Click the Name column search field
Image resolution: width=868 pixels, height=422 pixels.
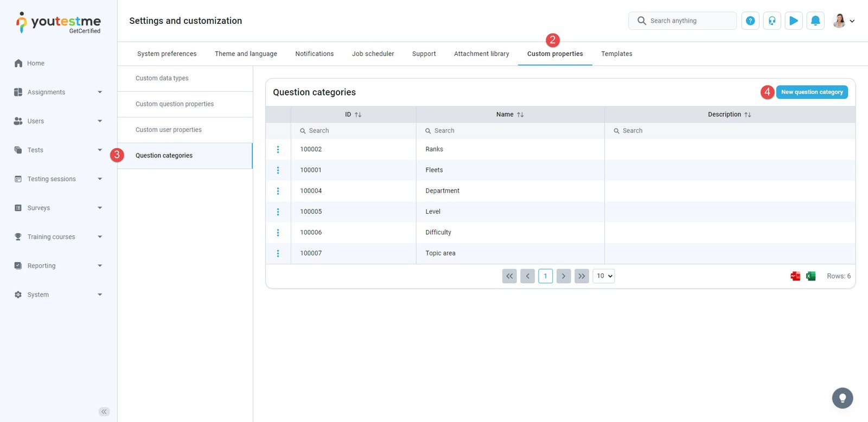coord(510,131)
